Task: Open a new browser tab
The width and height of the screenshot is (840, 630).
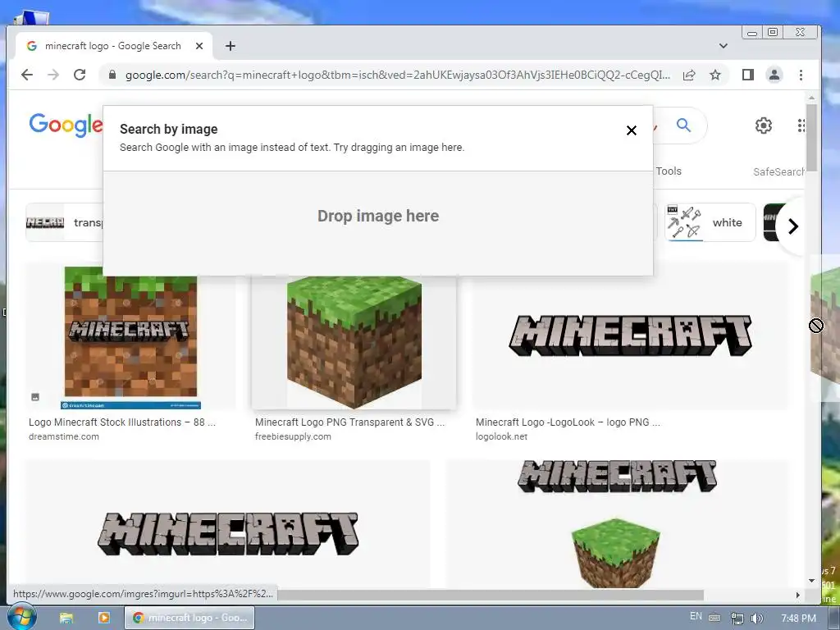Action: [231, 46]
